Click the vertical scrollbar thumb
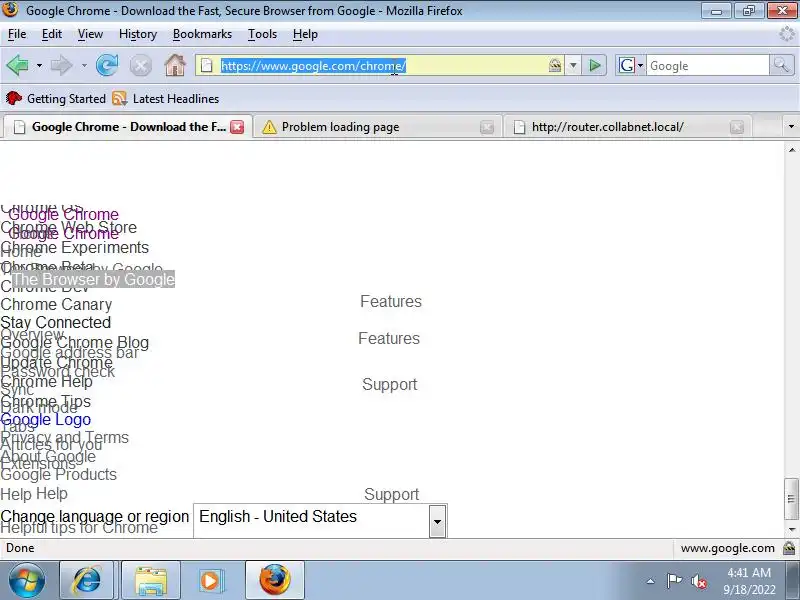The width and height of the screenshot is (800, 600). point(791,498)
